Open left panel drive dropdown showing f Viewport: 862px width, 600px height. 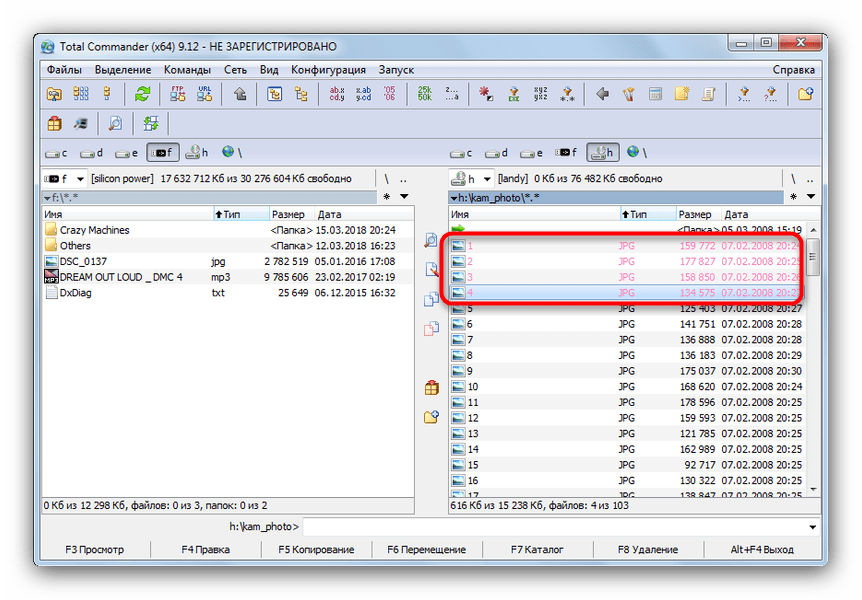pyautogui.click(x=64, y=179)
